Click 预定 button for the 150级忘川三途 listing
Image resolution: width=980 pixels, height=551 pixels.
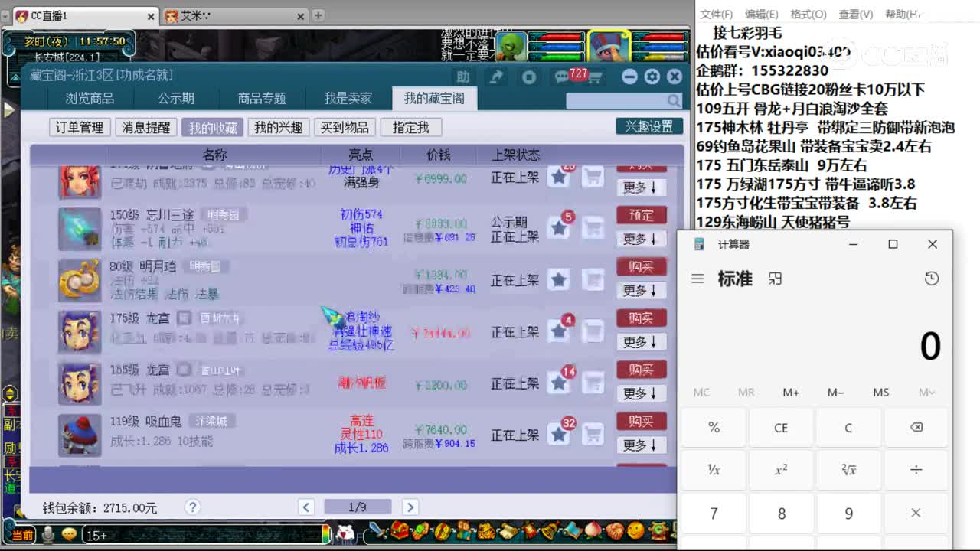click(642, 215)
